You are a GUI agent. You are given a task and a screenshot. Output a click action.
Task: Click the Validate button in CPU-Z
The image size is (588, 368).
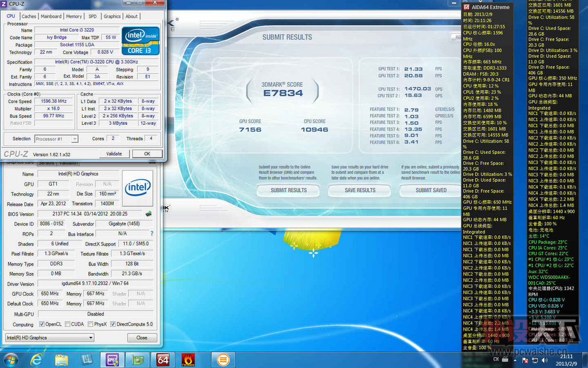[114, 154]
